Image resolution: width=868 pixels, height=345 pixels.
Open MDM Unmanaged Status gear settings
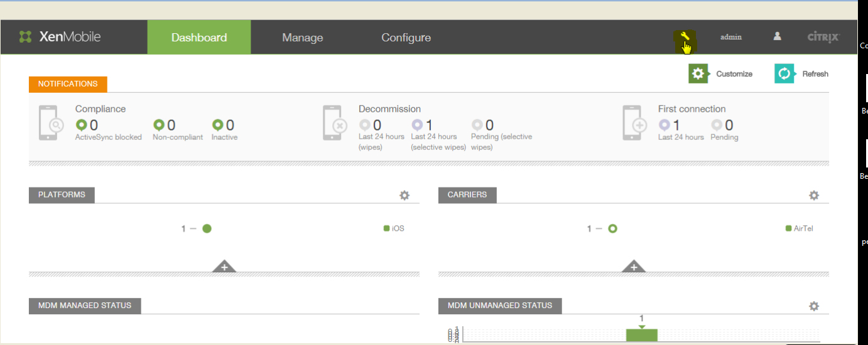click(x=814, y=306)
